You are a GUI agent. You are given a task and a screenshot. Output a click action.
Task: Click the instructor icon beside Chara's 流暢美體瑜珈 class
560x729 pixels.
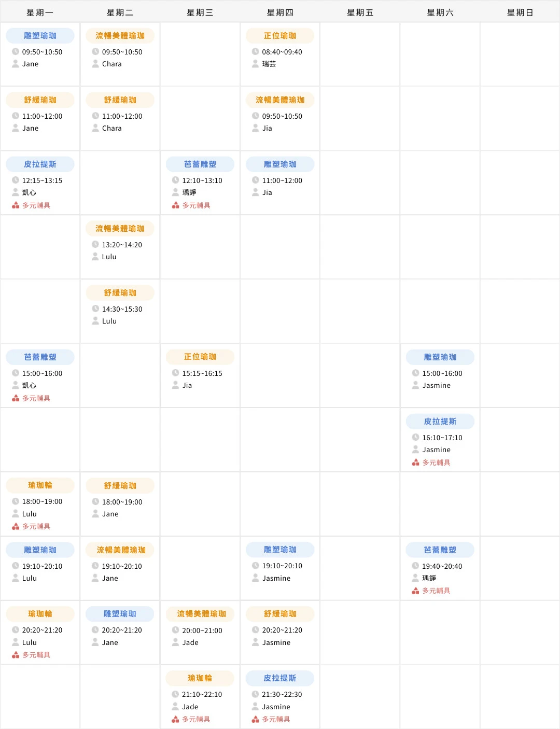pyautogui.click(x=95, y=64)
